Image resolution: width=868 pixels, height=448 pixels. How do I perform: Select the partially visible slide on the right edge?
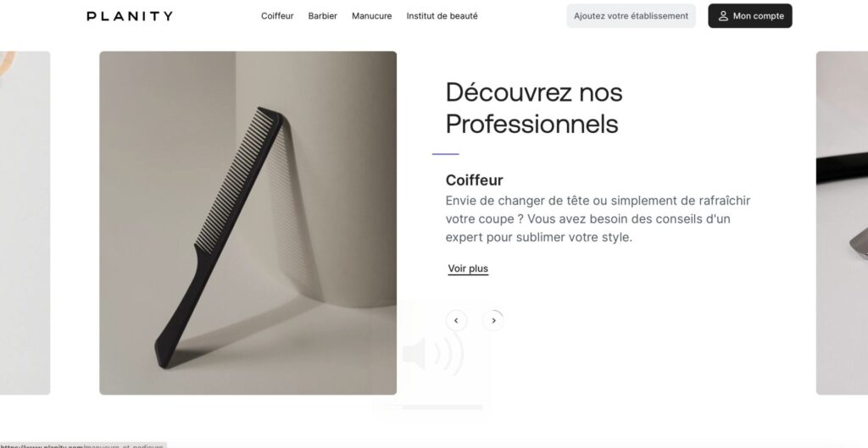(x=842, y=223)
